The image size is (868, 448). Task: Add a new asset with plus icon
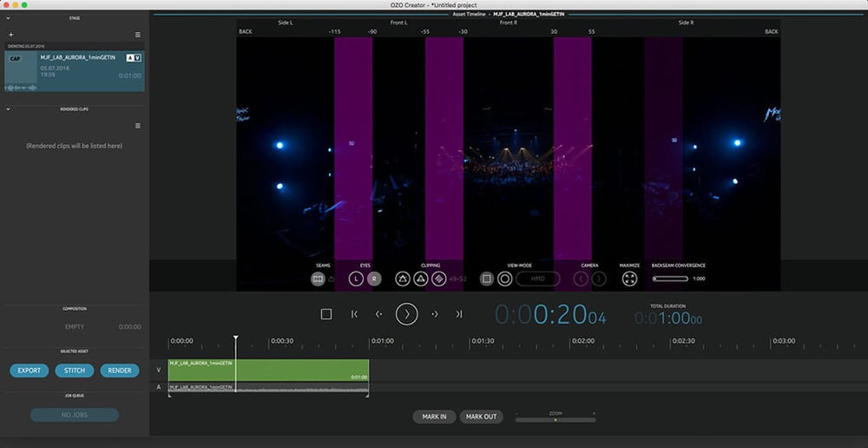pos(10,35)
